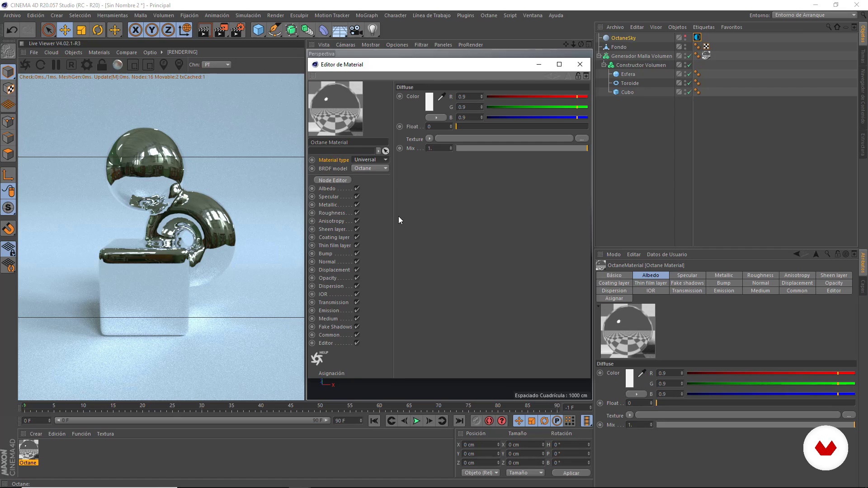Screen dimensions: 868x488
Task: Click the white Diffuse color swatch
Action: (x=429, y=102)
